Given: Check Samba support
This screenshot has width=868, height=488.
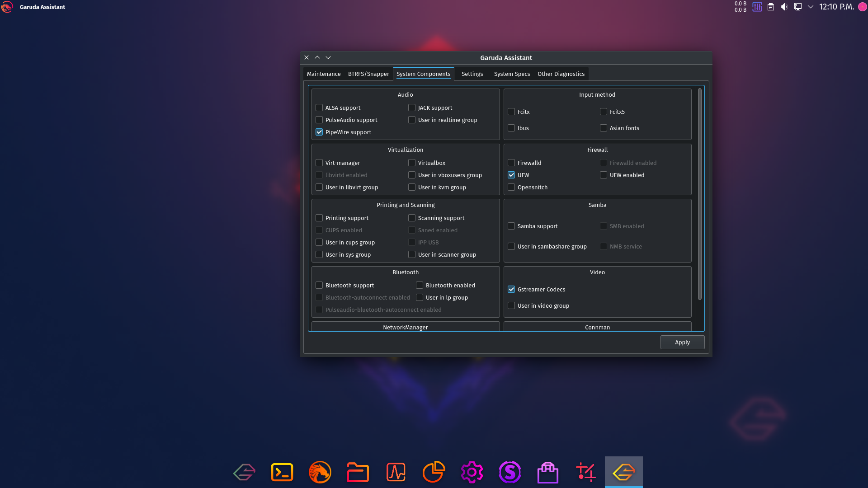Looking at the screenshot, I should tap(511, 226).
